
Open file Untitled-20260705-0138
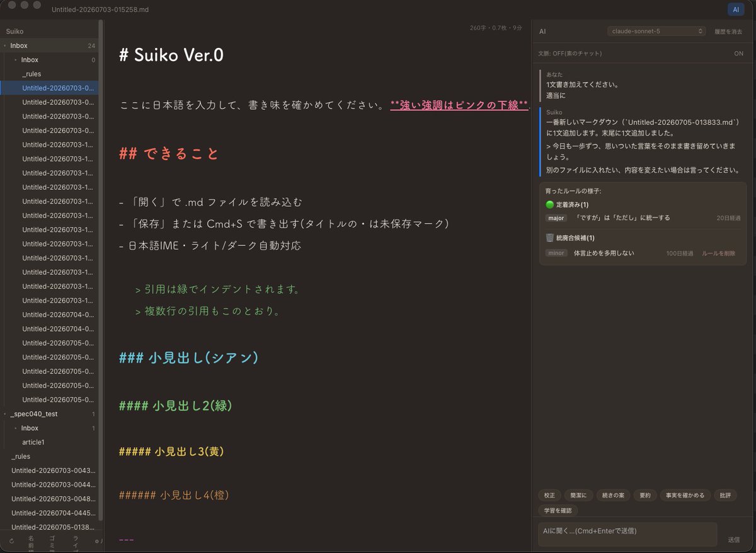click(x=53, y=527)
